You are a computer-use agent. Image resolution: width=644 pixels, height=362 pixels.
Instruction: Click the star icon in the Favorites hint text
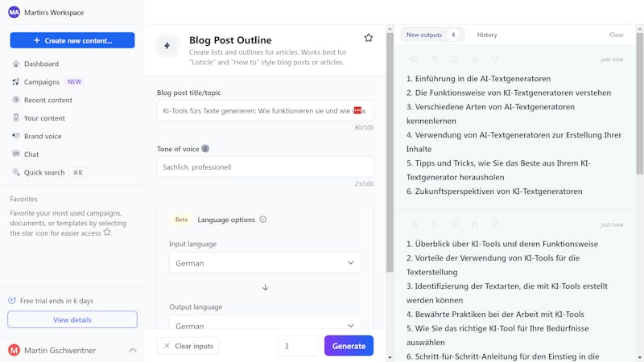click(107, 232)
